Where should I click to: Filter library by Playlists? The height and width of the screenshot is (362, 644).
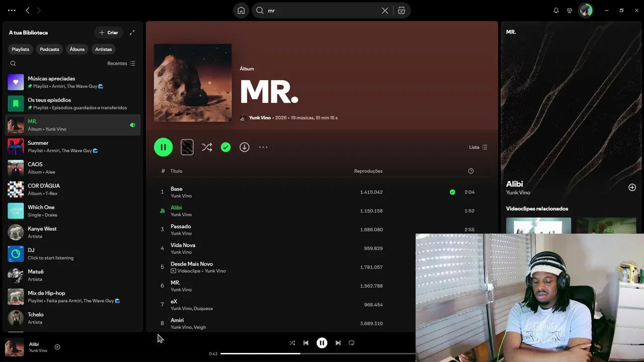pos(21,49)
